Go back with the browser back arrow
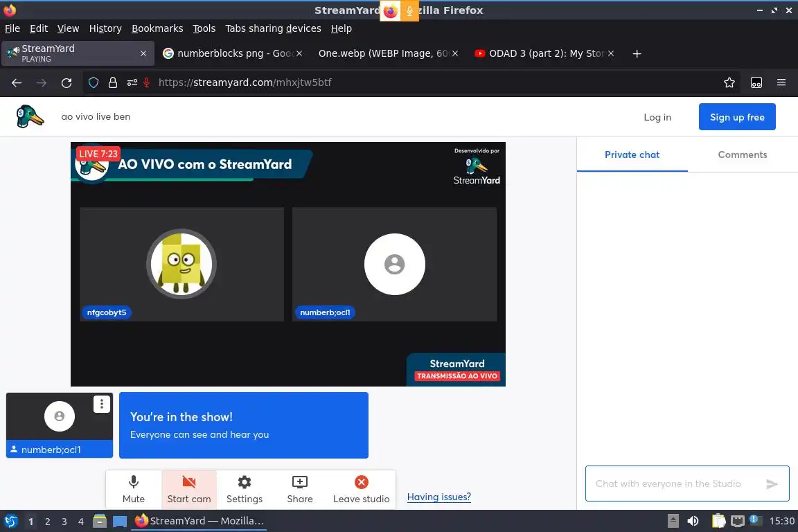 tap(17, 82)
